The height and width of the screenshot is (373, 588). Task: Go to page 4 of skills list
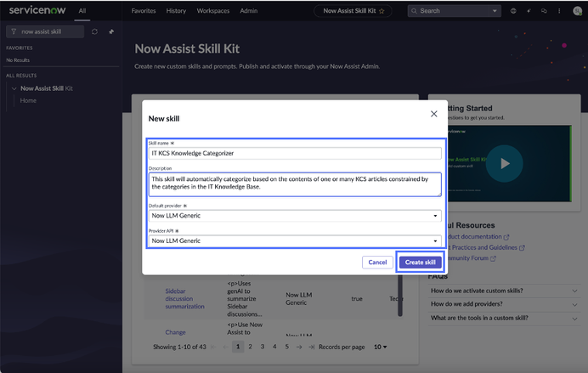tap(274, 347)
